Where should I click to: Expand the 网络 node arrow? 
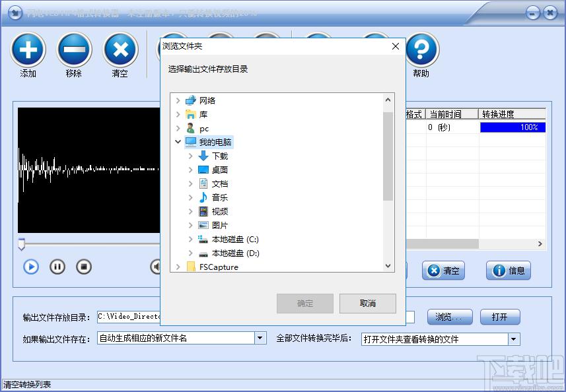click(178, 100)
